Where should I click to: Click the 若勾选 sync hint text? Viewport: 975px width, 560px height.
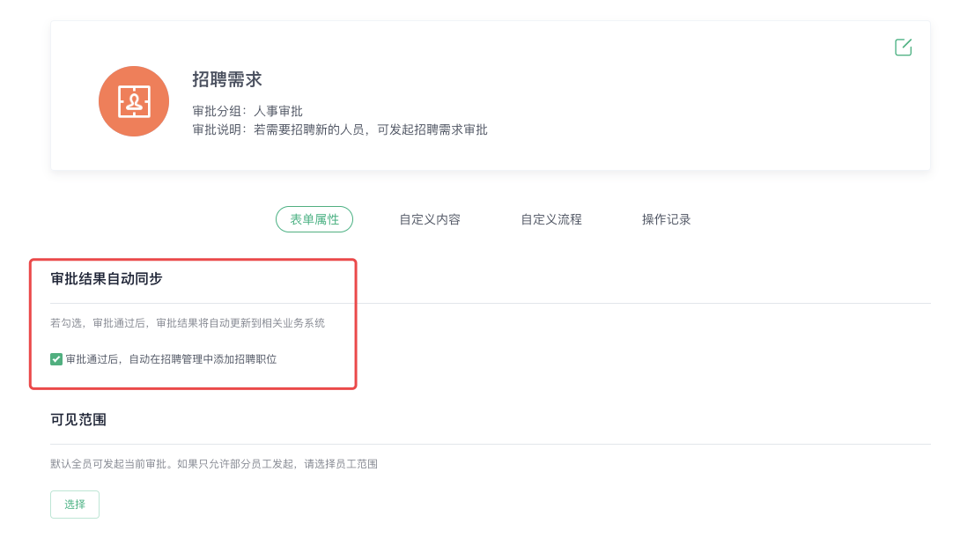pyautogui.click(x=188, y=323)
